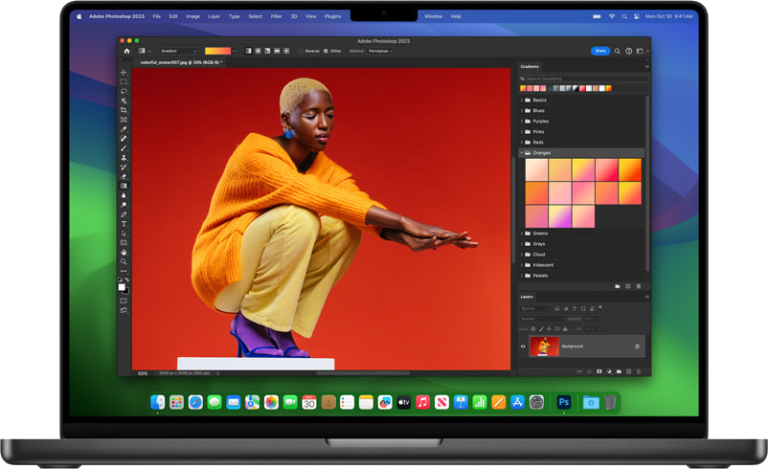
Task: Hide the Background layer eye icon
Action: click(523, 346)
